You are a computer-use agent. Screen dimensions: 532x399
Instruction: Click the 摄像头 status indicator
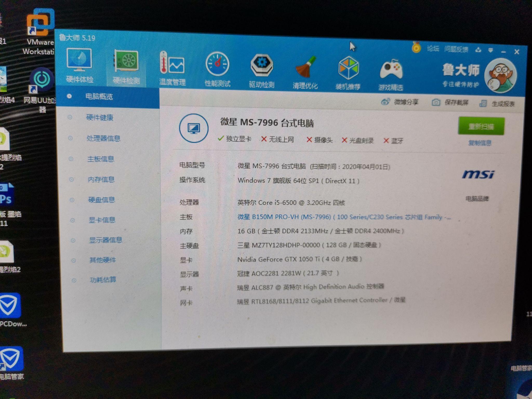pos(320,140)
